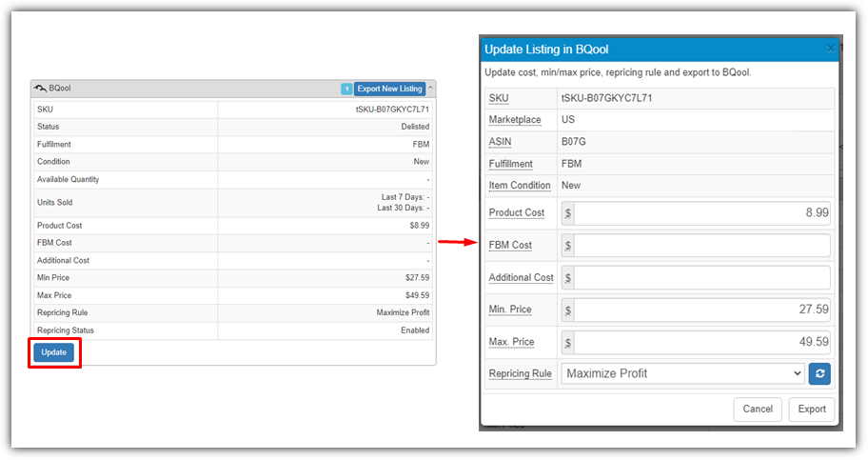Click the $27.59 min price value
868x460 pixels.
[417, 278]
